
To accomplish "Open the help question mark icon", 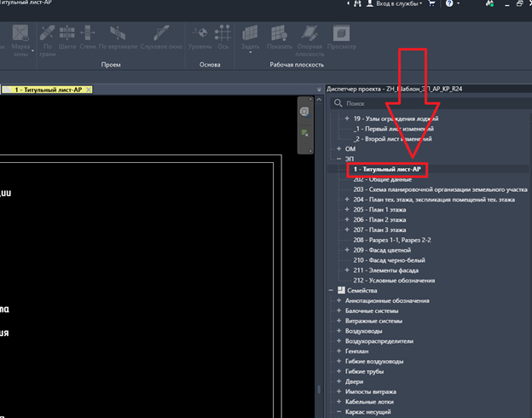I will 449,3.
